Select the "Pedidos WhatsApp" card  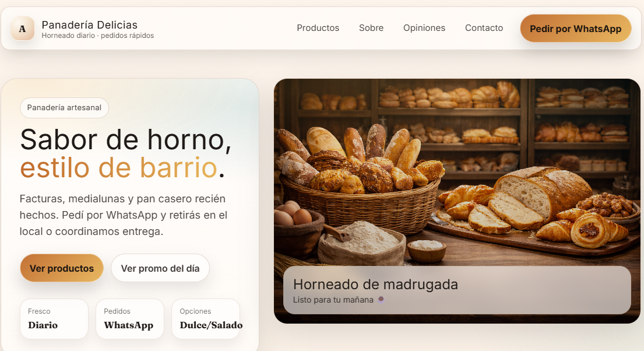coord(130,319)
